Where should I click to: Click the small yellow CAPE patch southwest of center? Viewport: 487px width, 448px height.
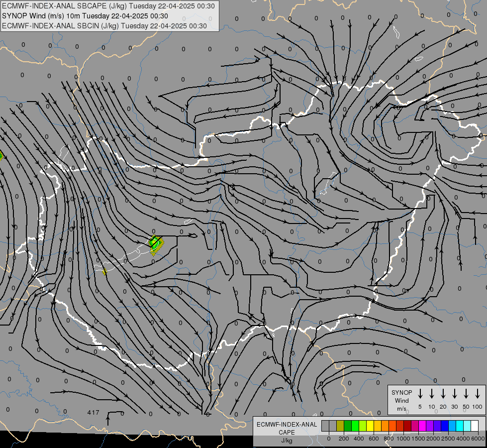pyautogui.click(x=104, y=272)
